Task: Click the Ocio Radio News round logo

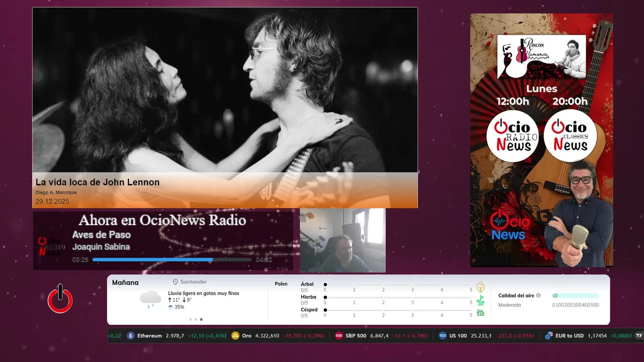Action: click(x=512, y=136)
